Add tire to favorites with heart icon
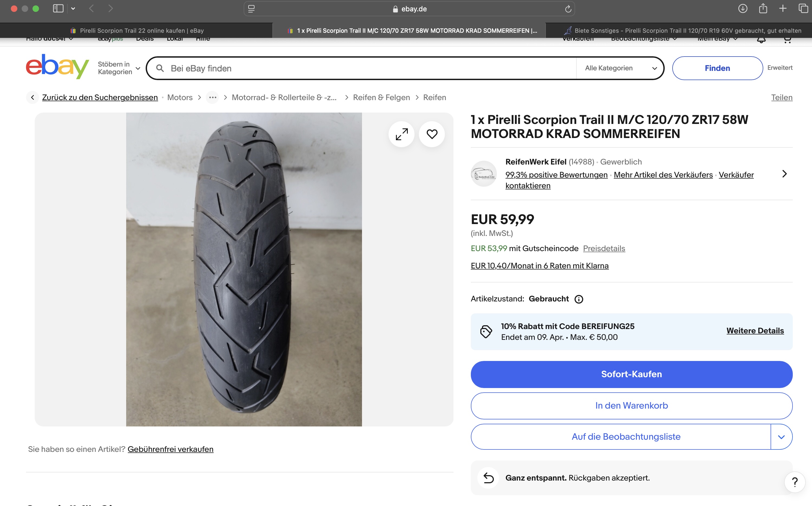 pyautogui.click(x=432, y=134)
